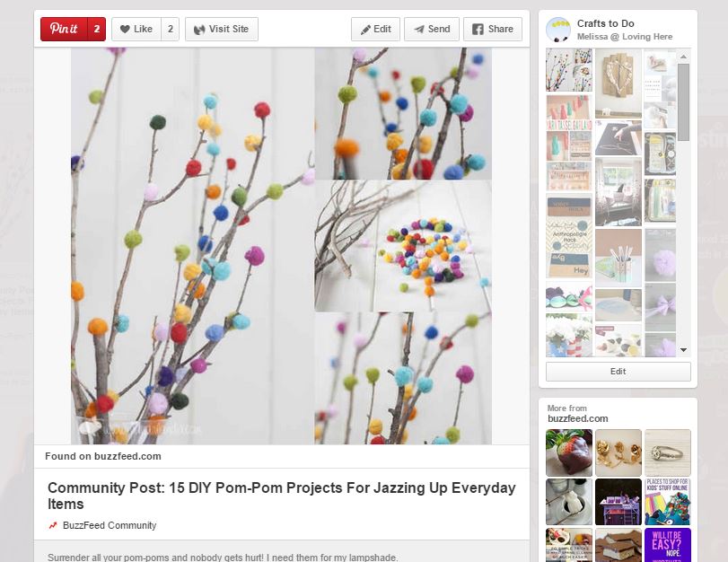Image resolution: width=728 pixels, height=562 pixels.
Task: Open the buzzfeed.com source link
Action: [x=577, y=418]
